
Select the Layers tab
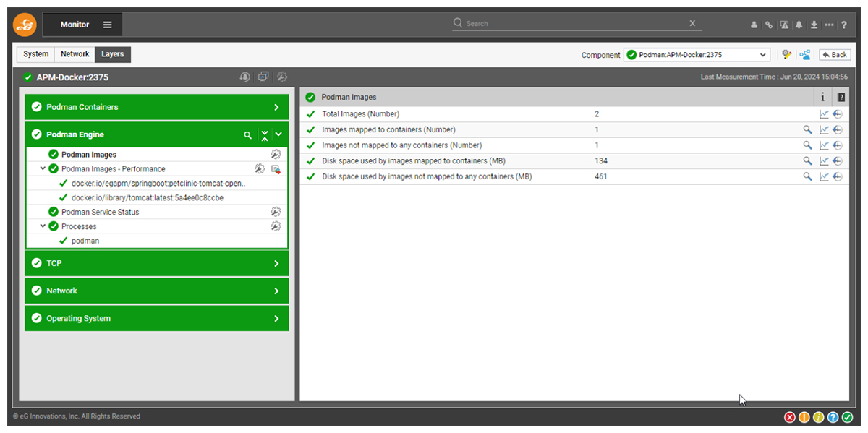[x=113, y=54]
